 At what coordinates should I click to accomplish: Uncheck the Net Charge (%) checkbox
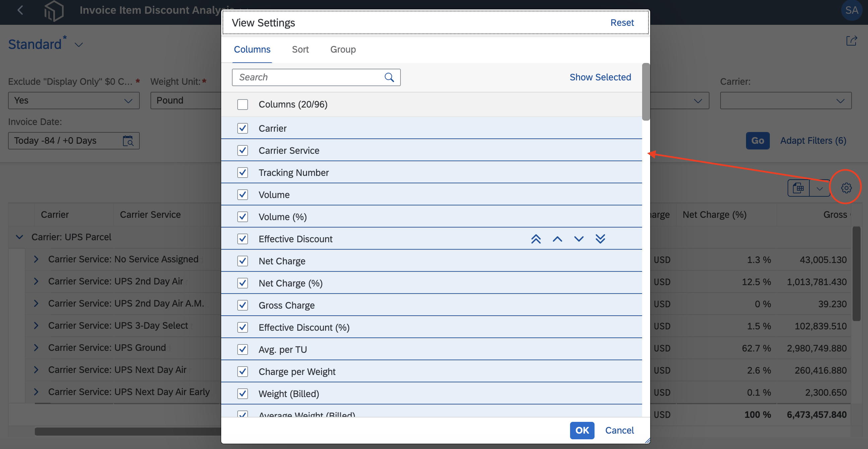[x=243, y=283]
